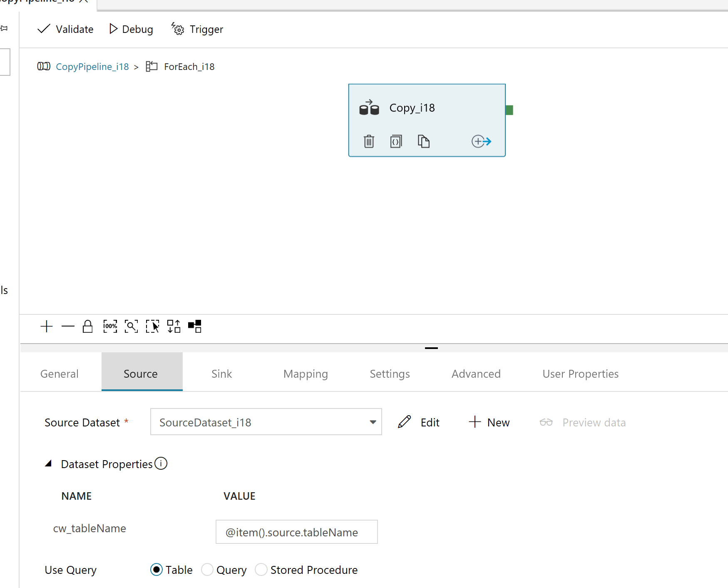
Task: Toggle lineage view icon in canvas toolbar
Action: click(x=195, y=326)
